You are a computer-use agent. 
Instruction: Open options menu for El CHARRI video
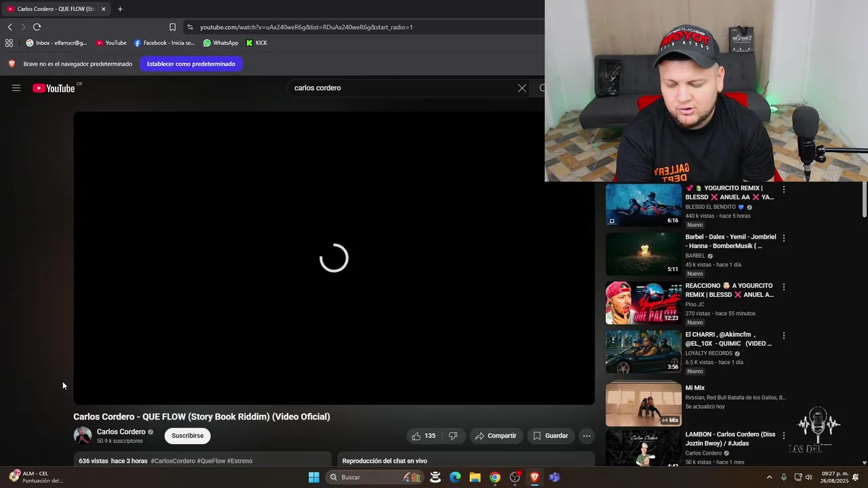(x=784, y=336)
